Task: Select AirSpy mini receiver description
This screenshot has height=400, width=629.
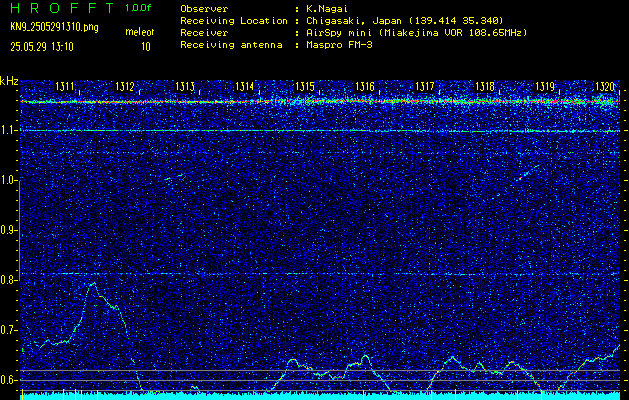Action: [416, 32]
